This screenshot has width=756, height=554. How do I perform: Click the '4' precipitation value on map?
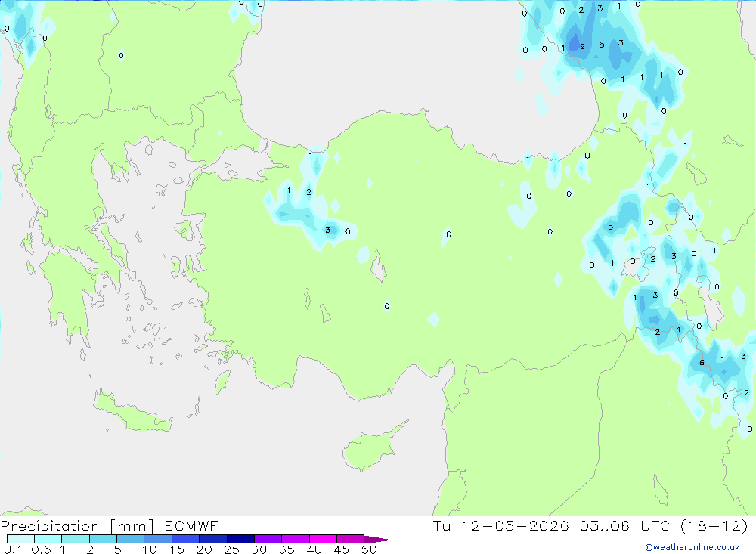678,330
